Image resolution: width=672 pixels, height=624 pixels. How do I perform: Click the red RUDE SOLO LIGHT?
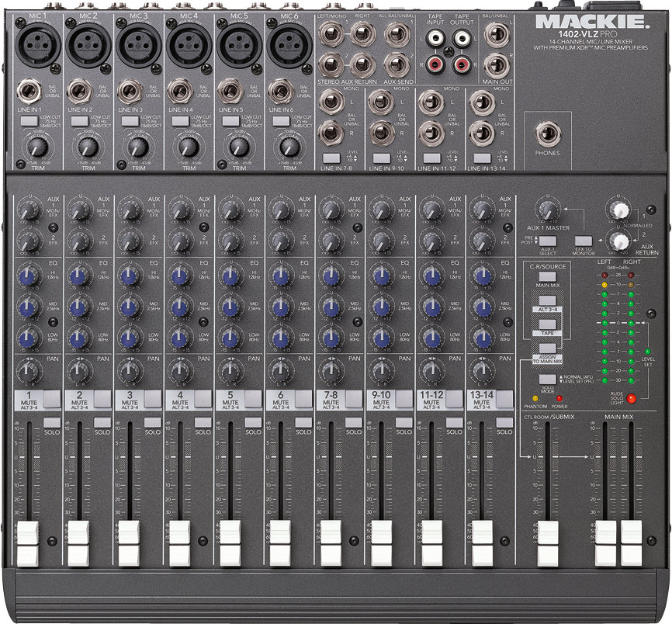tap(631, 399)
